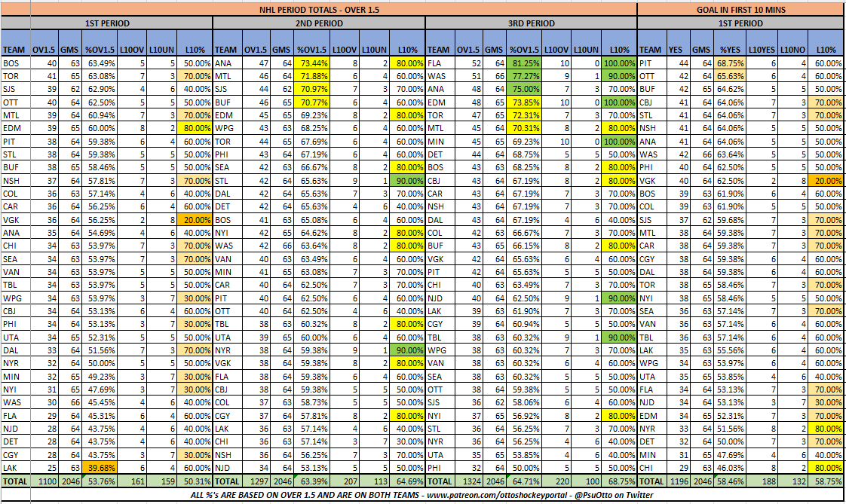Select the 70.77% cell for BUF
Viewport: 846px width, 504px height.
(311, 102)
